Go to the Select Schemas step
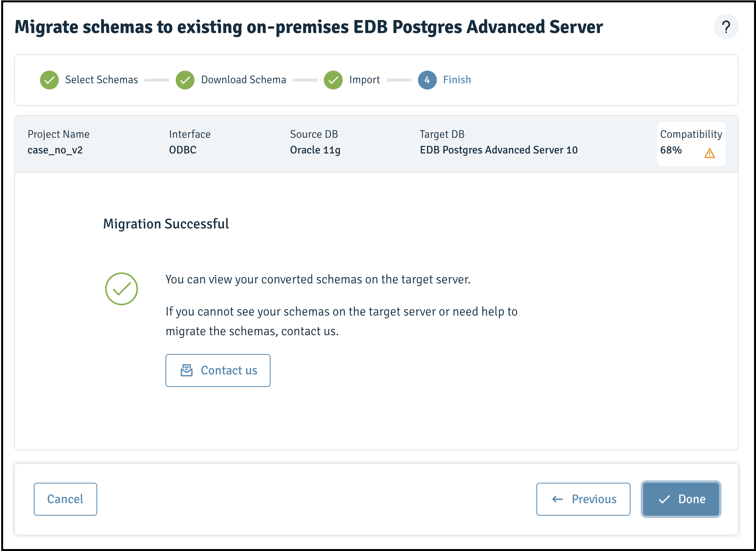This screenshot has height=551, width=756. pos(102,80)
